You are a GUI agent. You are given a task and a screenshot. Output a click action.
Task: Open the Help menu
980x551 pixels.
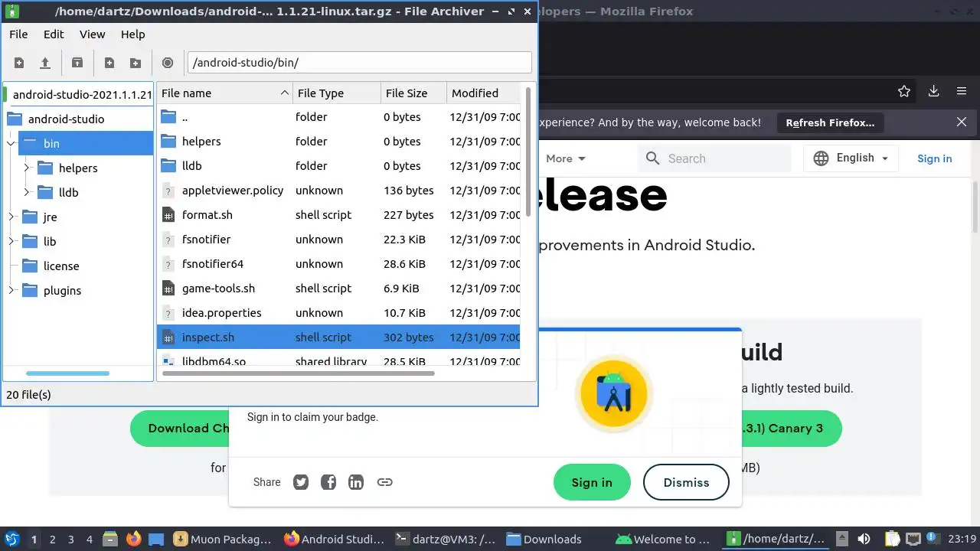pyautogui.click(x=132, y=34)
